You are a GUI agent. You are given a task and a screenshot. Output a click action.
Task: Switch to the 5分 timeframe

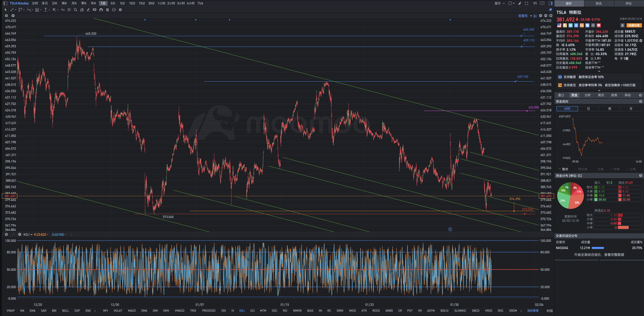tap(123, 3)
